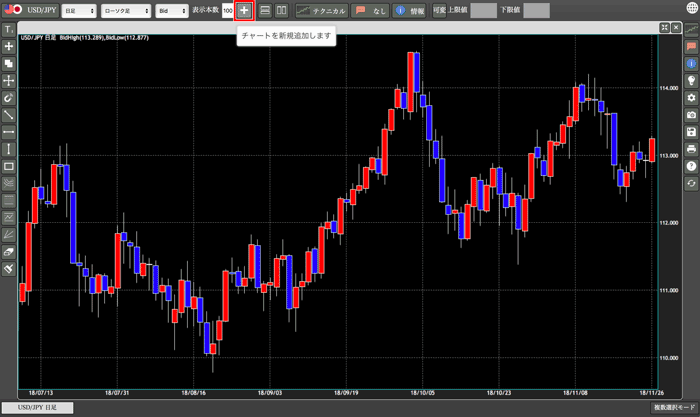This screenshot has width=700, height=417.
Task: Select the trend line drawing tool
Action: pyautogui.click(x=8, y=115)
